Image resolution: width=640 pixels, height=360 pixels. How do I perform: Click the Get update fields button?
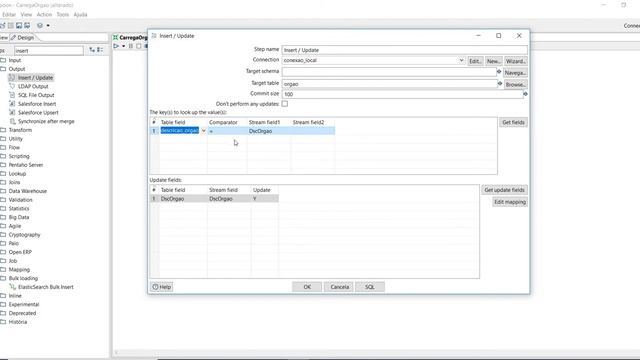(504, 190)
